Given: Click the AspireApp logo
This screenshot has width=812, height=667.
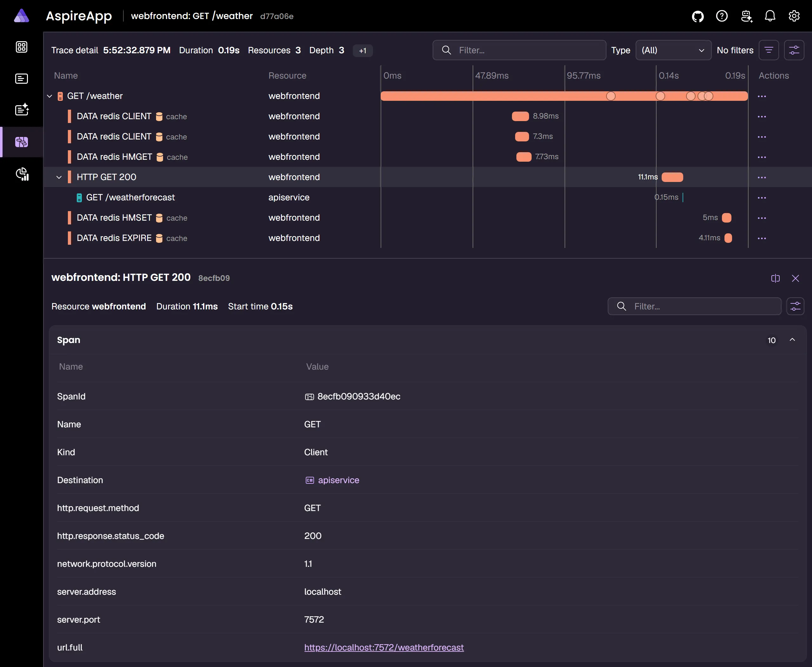Looking at the screenshot, I should (x=22, y=16).
